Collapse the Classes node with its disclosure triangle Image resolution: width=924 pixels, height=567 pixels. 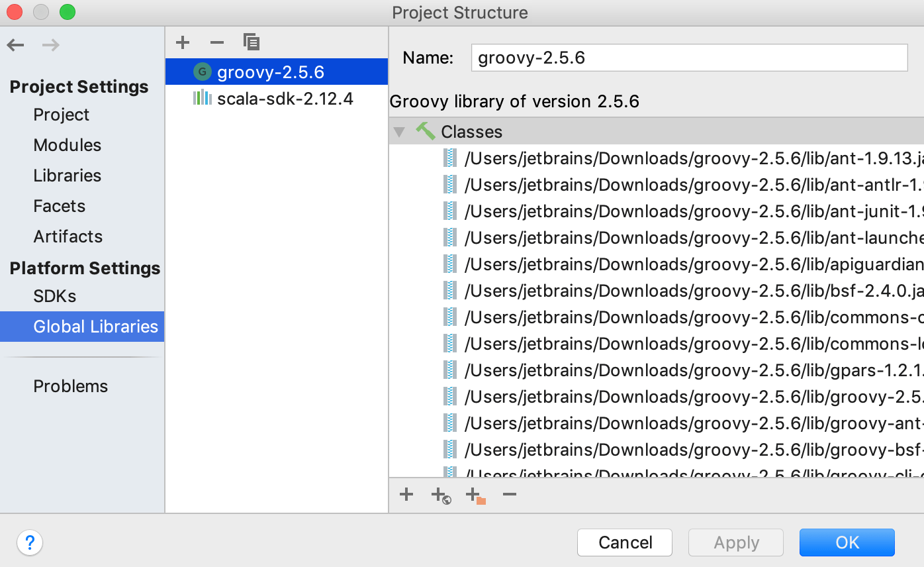(x=400, y=132)
